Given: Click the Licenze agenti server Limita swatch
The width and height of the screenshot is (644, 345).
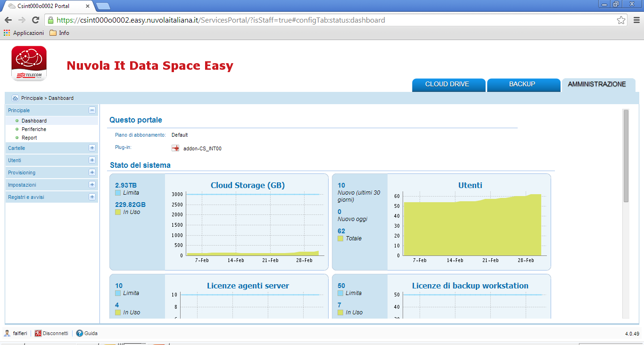Looking at the screenshot, I should [118, 293].
